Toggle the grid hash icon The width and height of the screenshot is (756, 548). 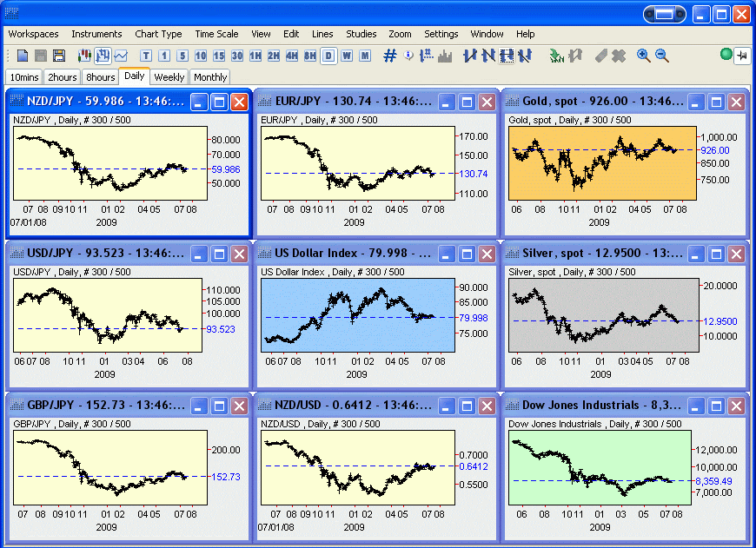(x=389, y=56)
